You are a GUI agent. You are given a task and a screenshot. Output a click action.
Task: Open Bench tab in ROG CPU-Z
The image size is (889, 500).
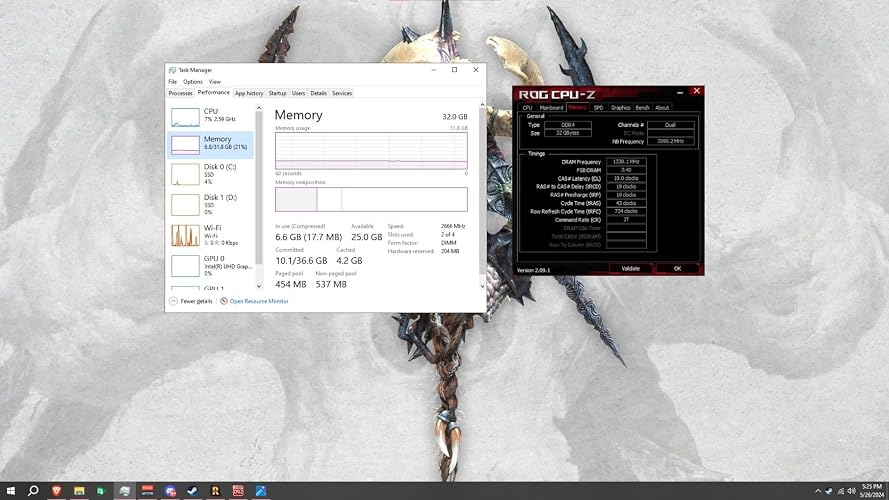(x=642, y=107)
